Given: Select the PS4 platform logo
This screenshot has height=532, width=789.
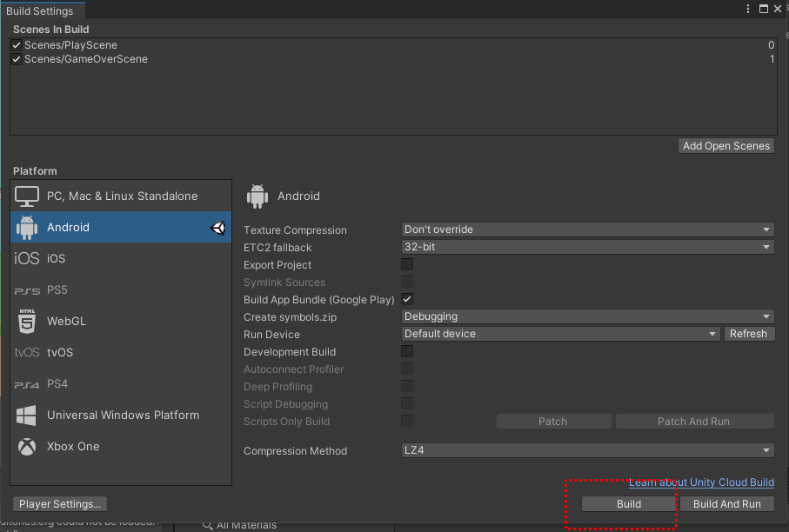Looking at the screenshot, I should point(27,385).
